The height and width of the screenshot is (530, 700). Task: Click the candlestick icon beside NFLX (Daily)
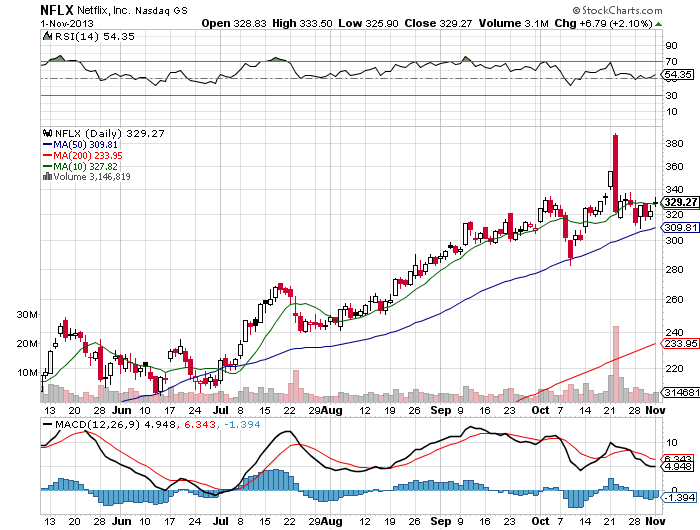pyautogui.click(x=47, y=133)
